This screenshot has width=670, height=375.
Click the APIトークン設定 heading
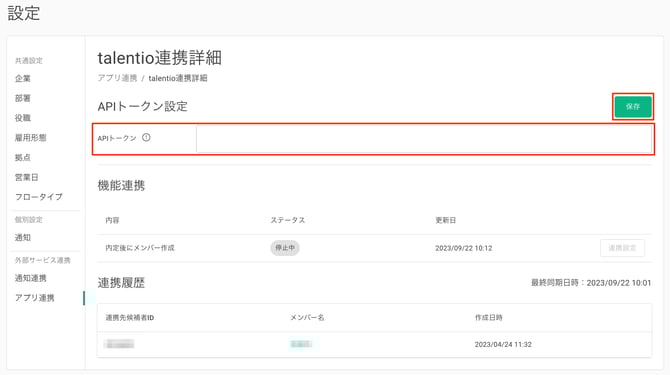tap(142, 106)
